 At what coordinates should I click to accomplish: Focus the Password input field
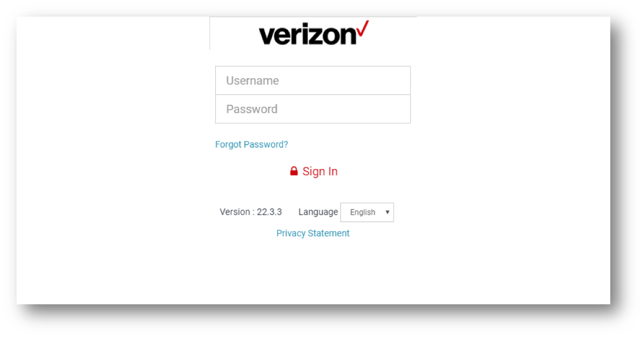313,109
